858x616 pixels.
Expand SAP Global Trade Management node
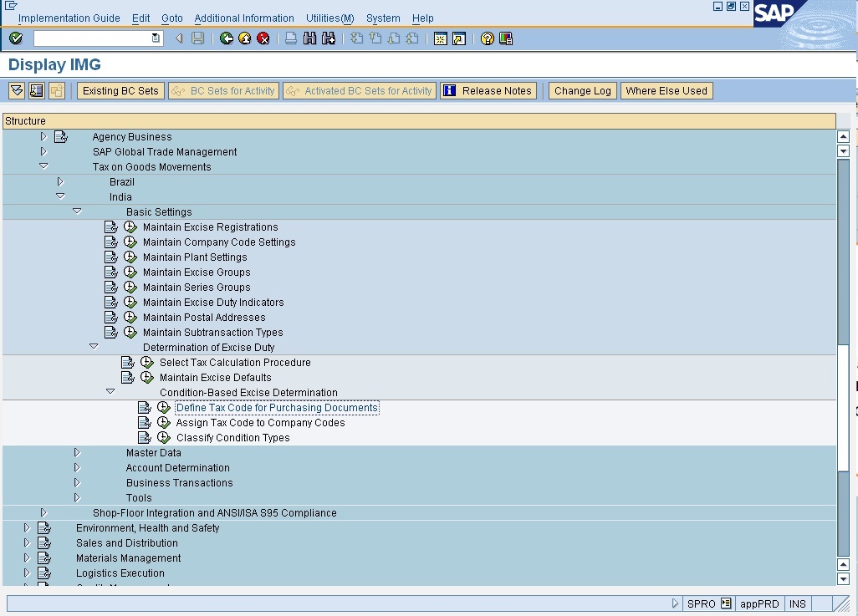click(43, 151)
